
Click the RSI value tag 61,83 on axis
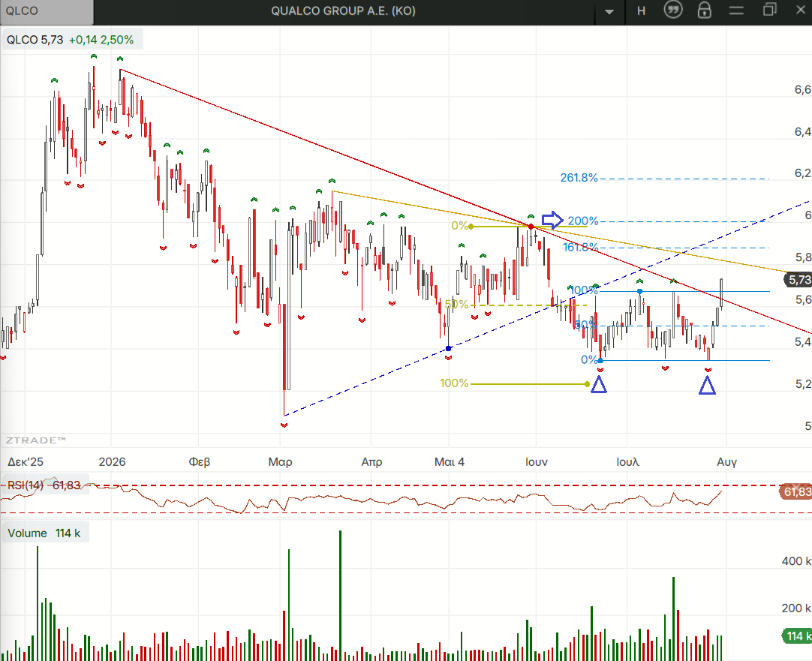796,491
